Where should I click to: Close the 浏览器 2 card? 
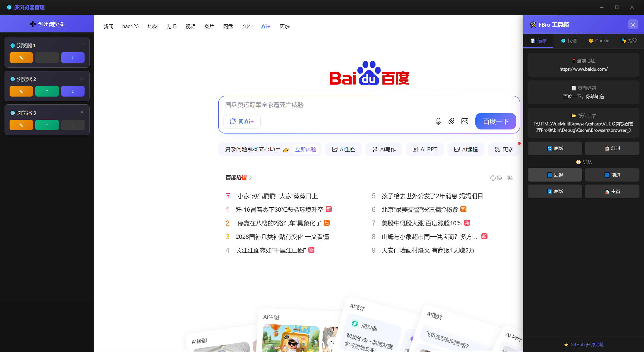click(82, 78)
